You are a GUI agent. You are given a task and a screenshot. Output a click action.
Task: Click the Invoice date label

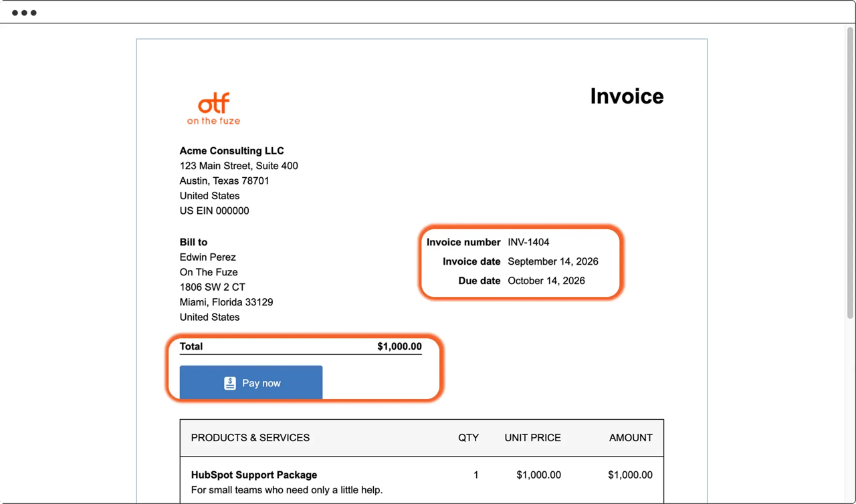point(471,261)
